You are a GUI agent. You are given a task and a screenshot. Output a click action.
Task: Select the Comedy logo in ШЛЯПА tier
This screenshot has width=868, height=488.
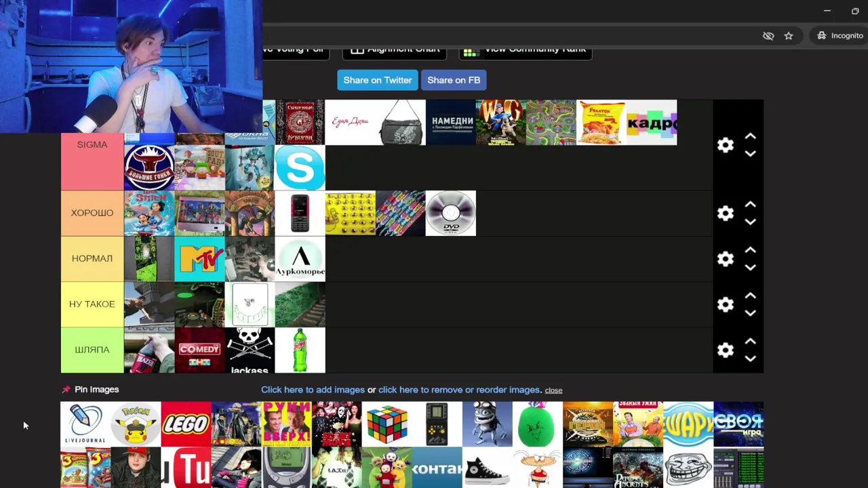199,350
